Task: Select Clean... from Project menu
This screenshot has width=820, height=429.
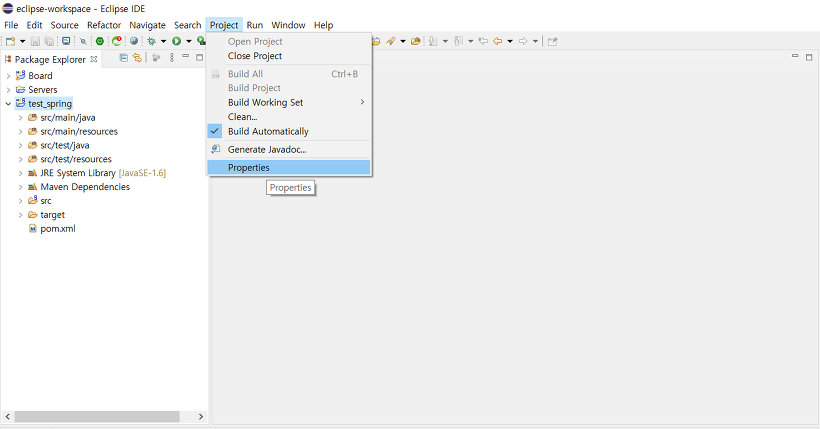Action: click(289, 117)
